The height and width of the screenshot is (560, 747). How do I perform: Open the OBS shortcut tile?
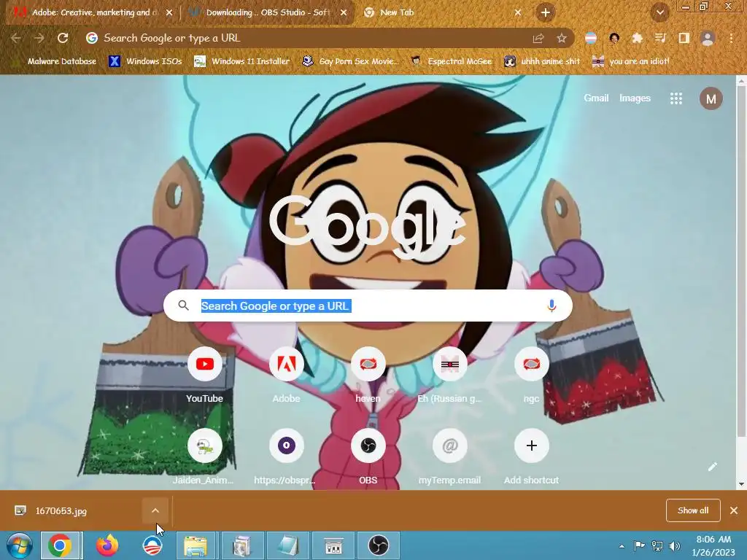[x=368, y=457]
